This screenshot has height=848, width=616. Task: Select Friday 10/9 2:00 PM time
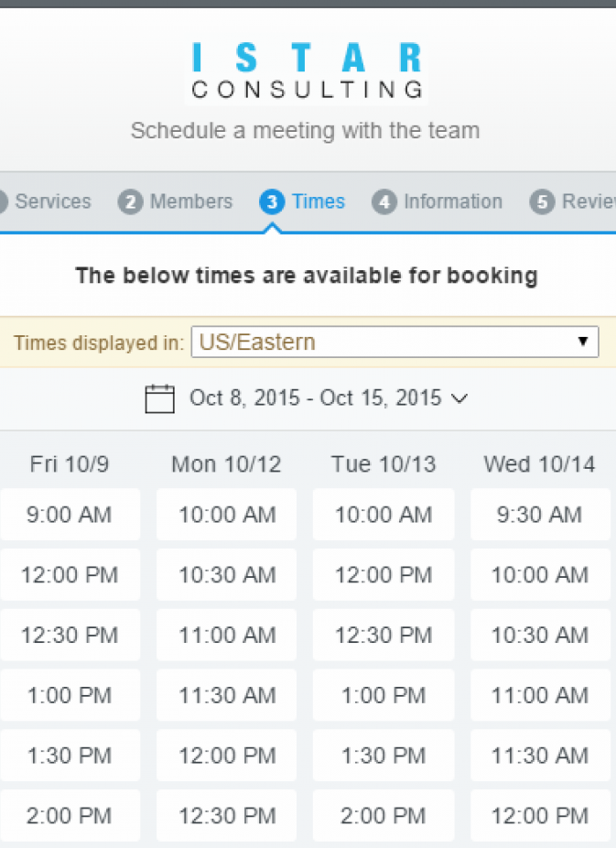tap(70, 815)
